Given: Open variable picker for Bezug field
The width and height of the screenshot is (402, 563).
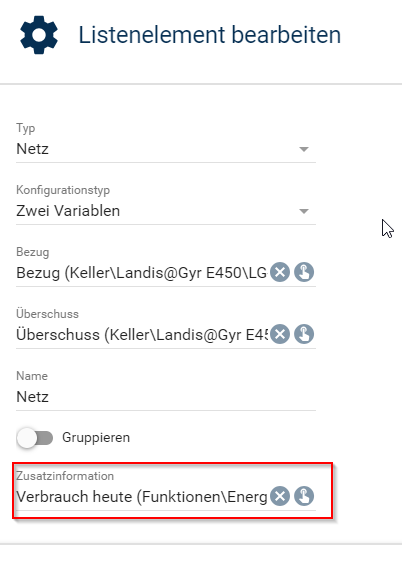Looking at the screenshot, I should pyautogui.click(x=304, y=272).
